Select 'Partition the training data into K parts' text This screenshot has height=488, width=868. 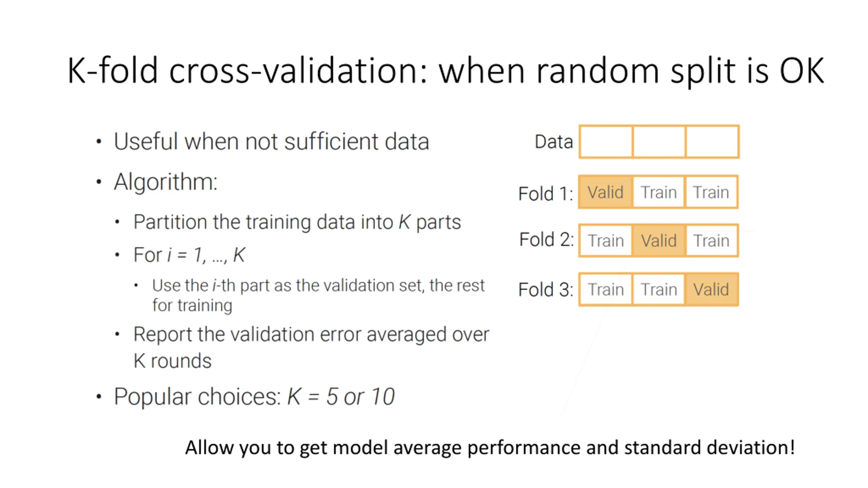(297, 222)
